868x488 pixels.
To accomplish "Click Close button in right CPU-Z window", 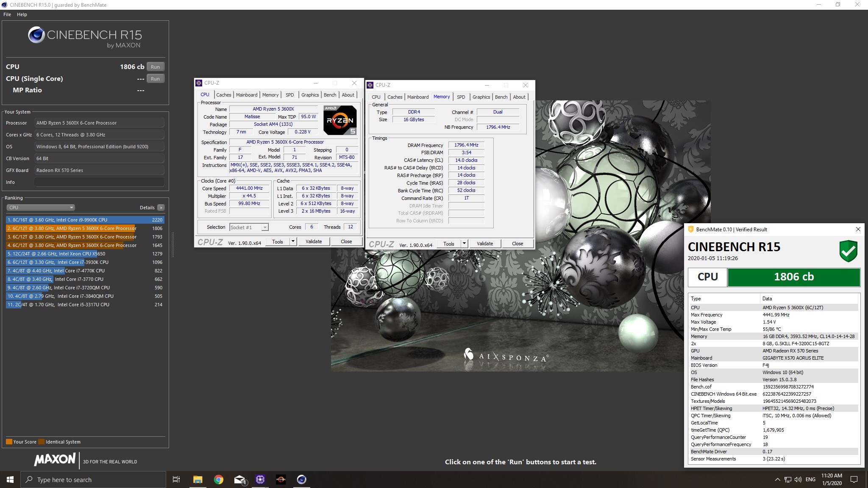I will pyautogui.click(x=517, y=244).
